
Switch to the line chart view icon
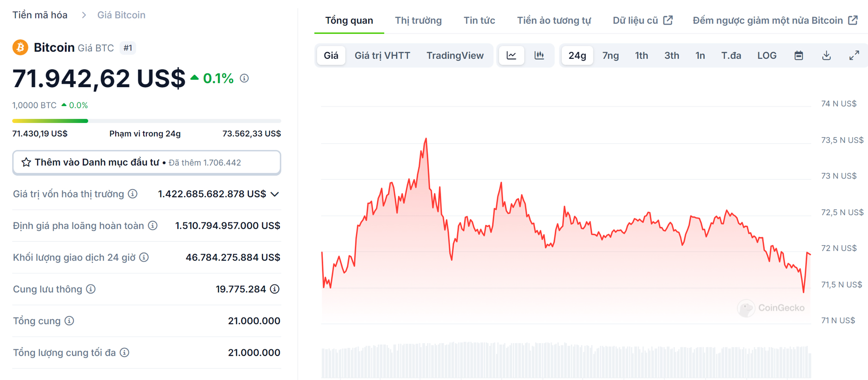click(511, 56)
